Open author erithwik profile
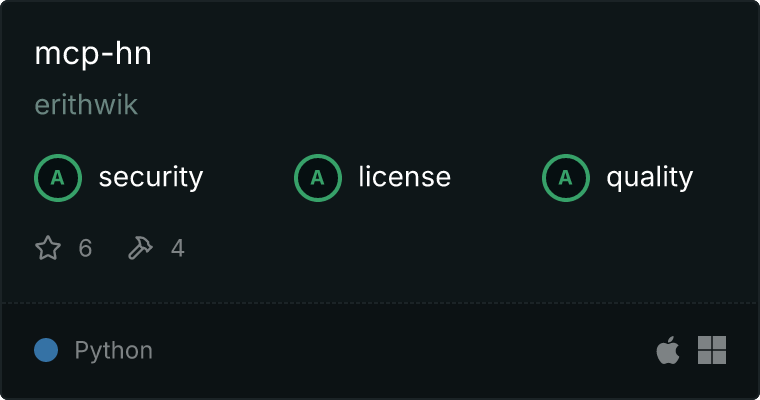This screenshot has width=760, height=400. coord(86,105)
